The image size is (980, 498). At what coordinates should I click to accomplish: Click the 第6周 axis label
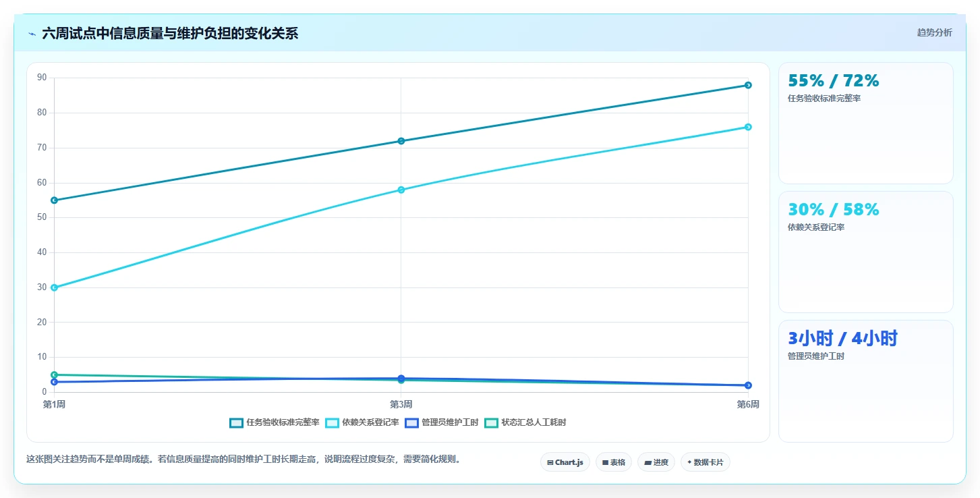point(748,404)
